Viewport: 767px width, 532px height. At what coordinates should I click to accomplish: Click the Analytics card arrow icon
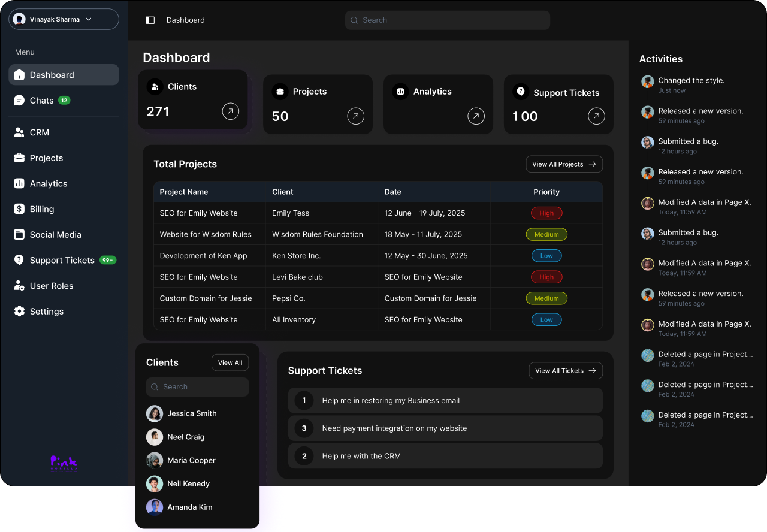tap(476, 116)
